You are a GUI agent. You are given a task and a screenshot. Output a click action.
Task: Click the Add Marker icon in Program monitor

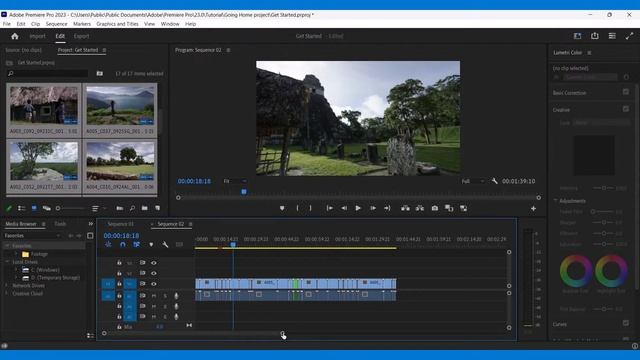pos(282,208)
